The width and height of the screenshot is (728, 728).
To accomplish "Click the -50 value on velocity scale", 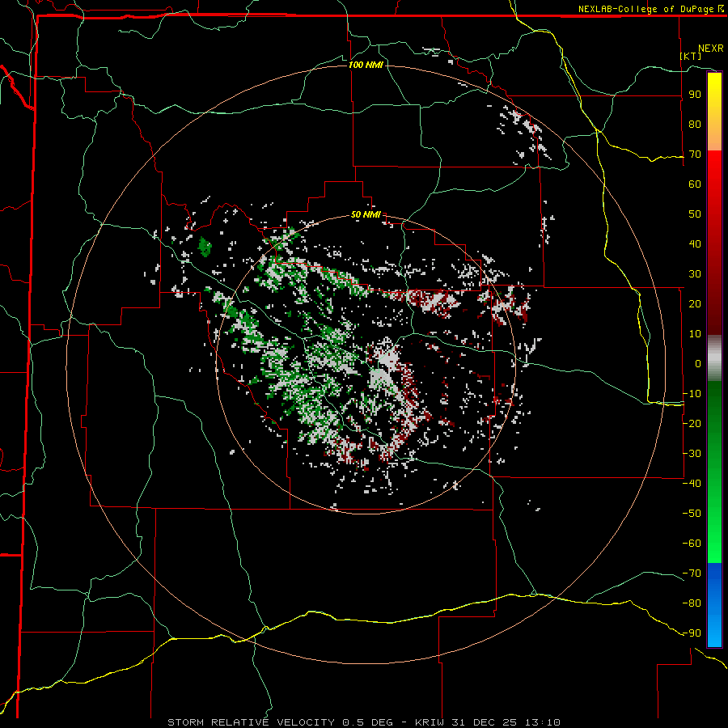I will coord(692,513).
